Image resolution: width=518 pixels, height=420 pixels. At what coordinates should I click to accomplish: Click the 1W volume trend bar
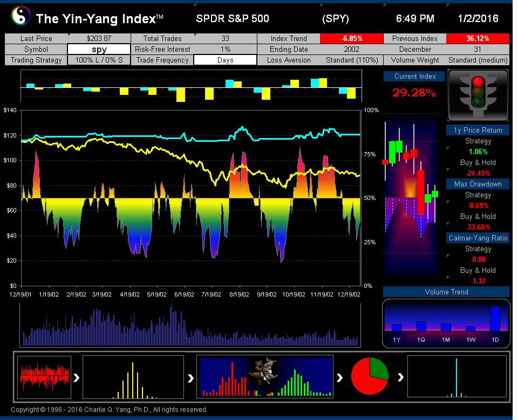471,328
